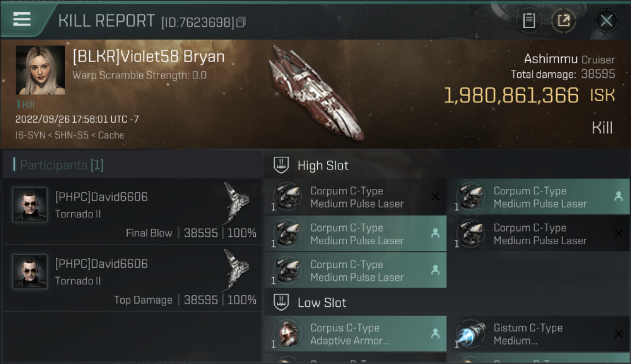This screenshot has width=631, height=364.
Task: Click Tornado II ship icon in Final Blow
Action: [x=236, y=200]
